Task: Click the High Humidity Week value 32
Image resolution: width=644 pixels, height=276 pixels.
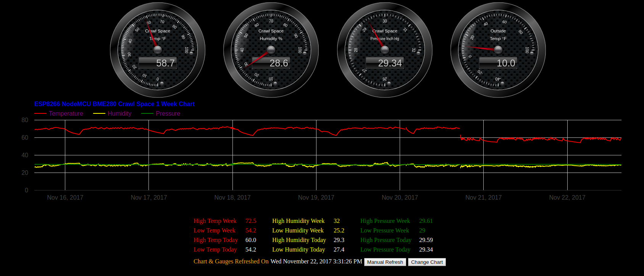Action: (337, 221)
